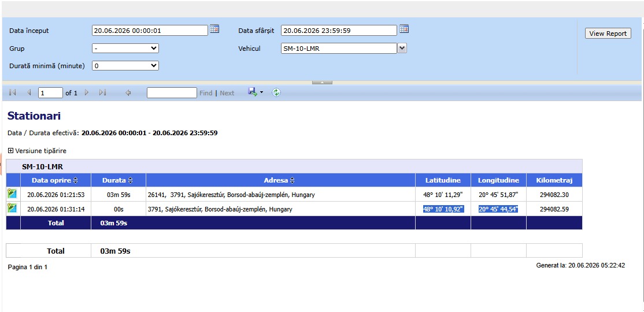Click the current page number box
This screenshot has width=644, height=312.
[50, 93]
